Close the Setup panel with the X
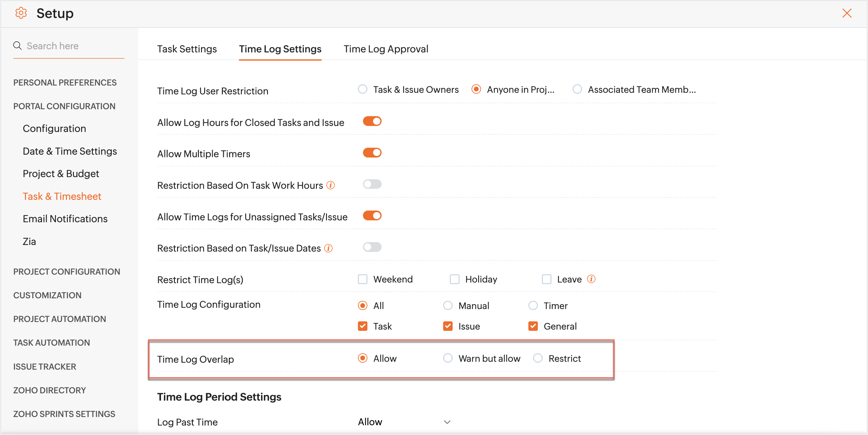The image size is (868, 435). (x=847, y=13)
